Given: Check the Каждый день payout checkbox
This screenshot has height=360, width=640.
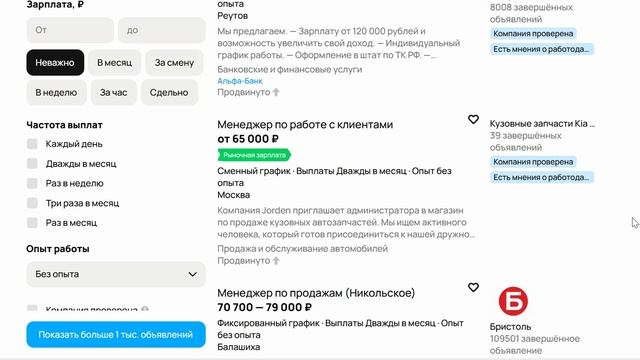Looking at the screenshot, I should pyautogui.click(x=32, y=144).
